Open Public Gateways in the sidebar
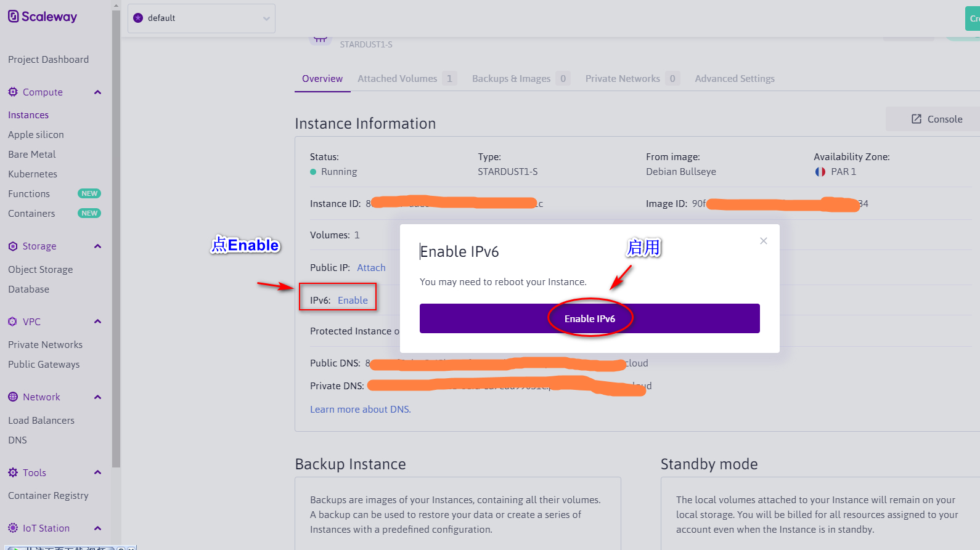Image resolution: width=980 pixels, height=550 pixels. pyautogui.click(x=44, y=364)
